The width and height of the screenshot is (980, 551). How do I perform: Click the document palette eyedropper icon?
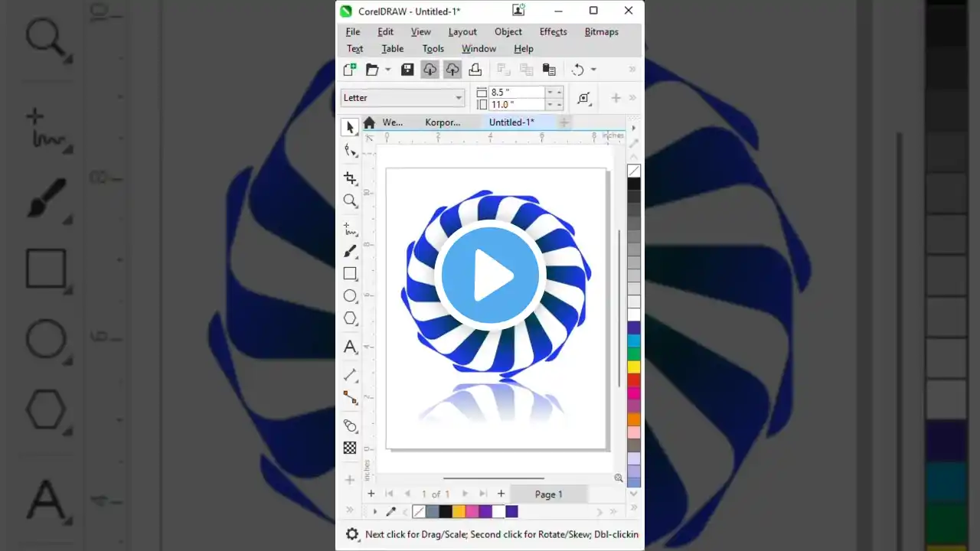(390, 511)
